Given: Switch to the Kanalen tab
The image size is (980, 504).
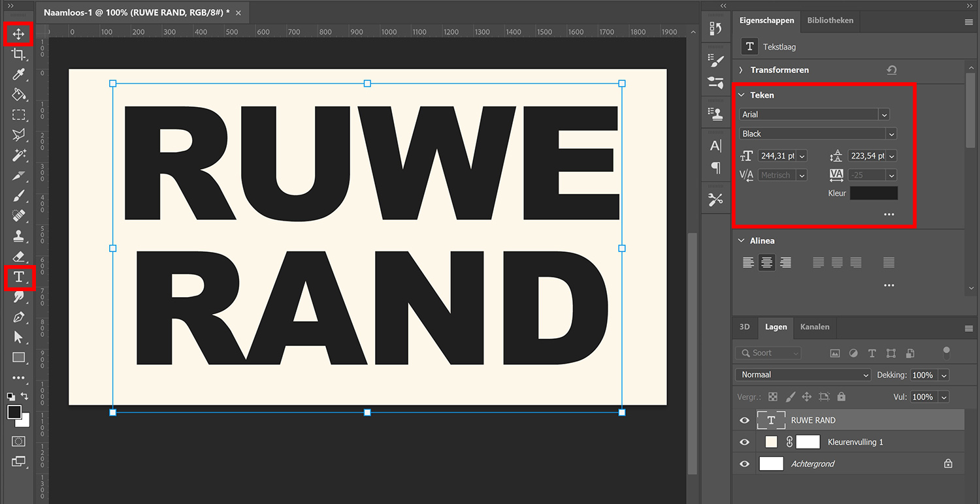Looking at the screenshot, I should (x=815, y=327).
